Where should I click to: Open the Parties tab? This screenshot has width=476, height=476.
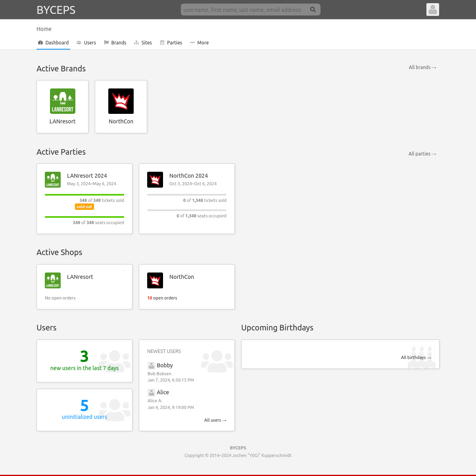pos(171,43)
